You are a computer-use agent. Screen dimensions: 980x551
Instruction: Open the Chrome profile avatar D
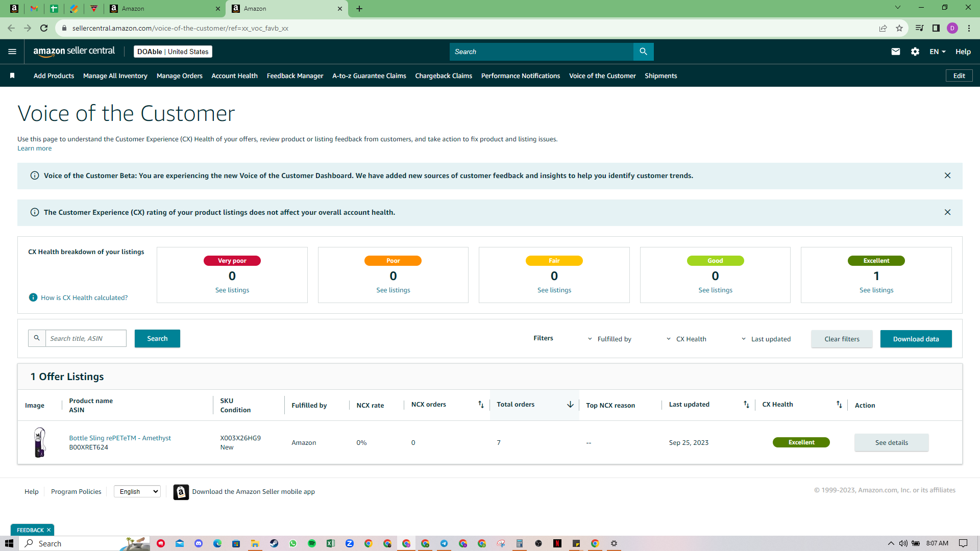coord(952,28)
